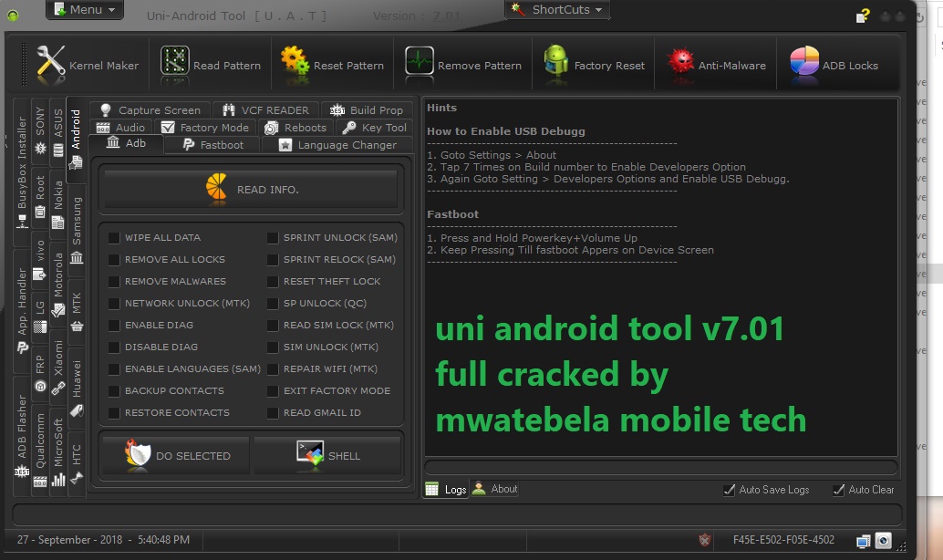Open the BusyBox Installer vertical tab
The image size is (943, 560).
coord(22,172)
